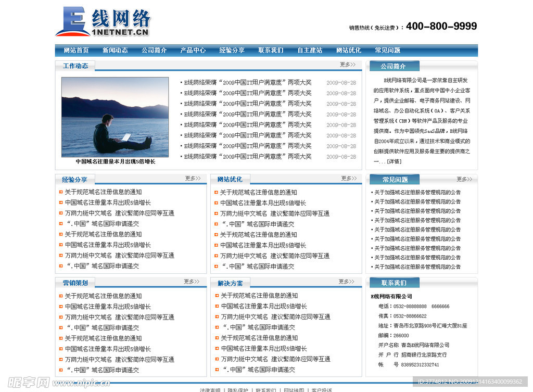Expand 更多>> in 常见问题 section
Viewport: 533px width, 392px height.
pos(464,178)
